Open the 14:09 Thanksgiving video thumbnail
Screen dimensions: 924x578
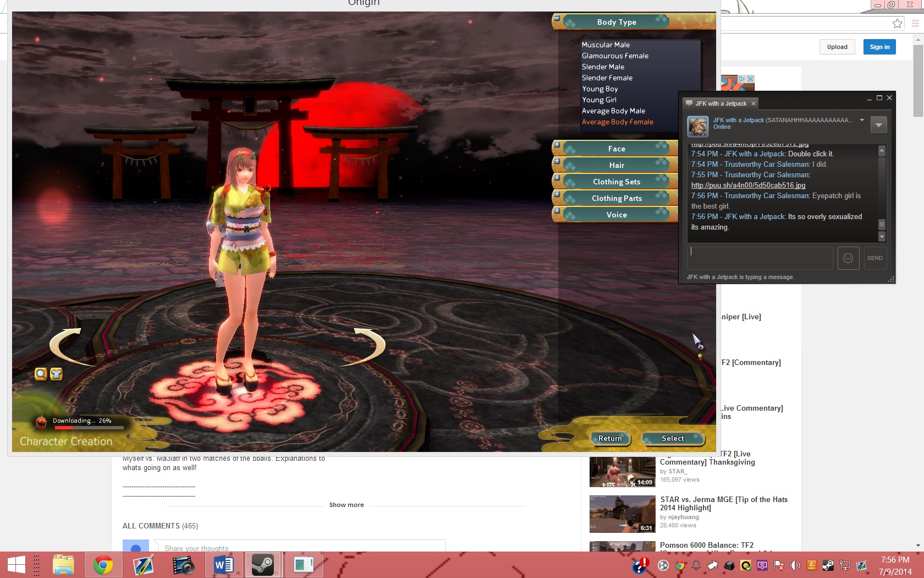[x=622, y=472]
